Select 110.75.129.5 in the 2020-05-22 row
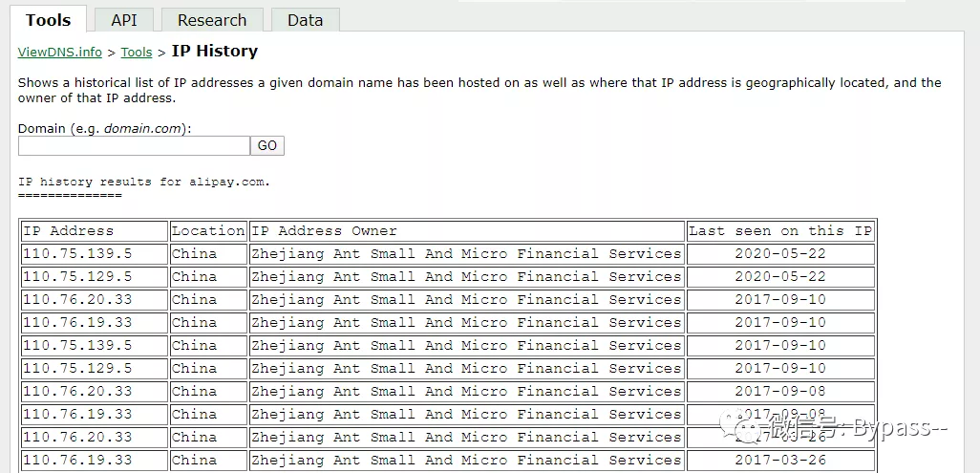980x473 pixels. [76, 276]
